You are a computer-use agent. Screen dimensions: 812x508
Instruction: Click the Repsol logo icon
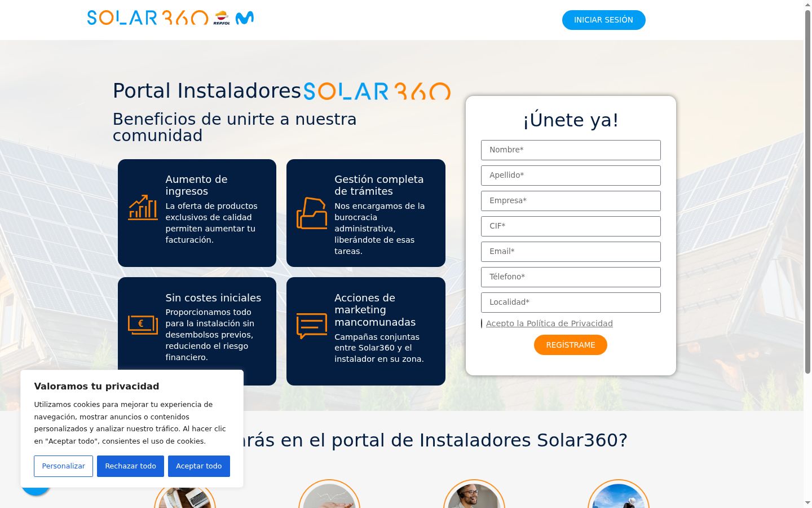(x=222, y=18)
